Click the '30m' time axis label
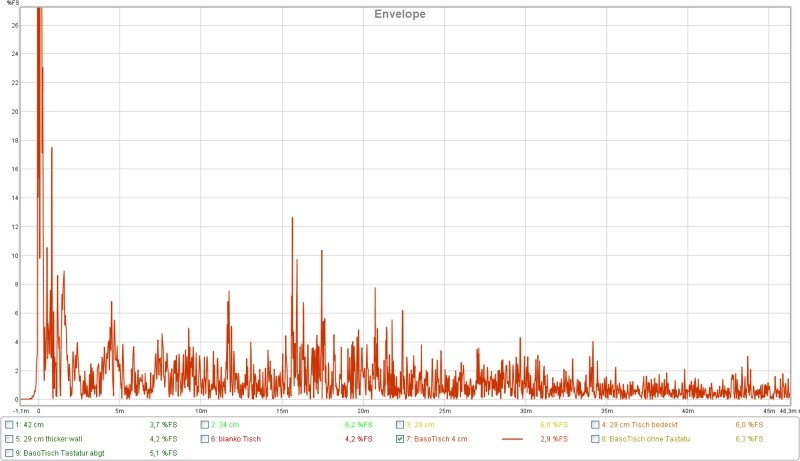The height and width of the screenshot is (461, 800). [526, 411]
